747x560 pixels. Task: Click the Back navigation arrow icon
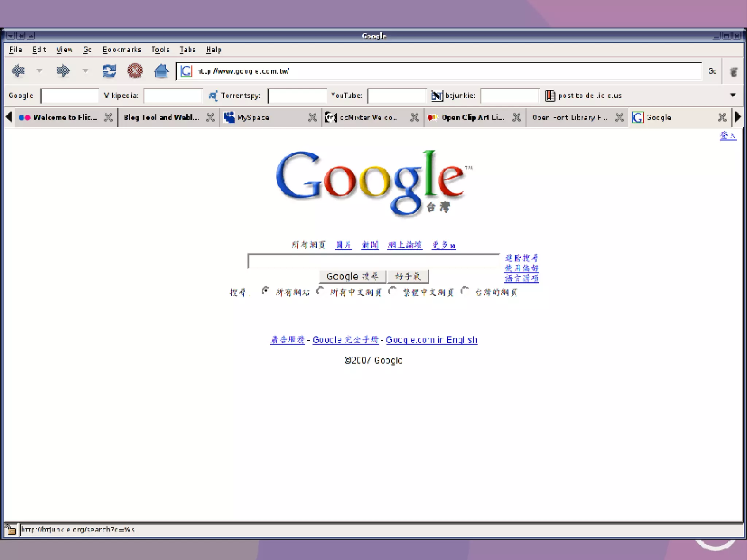(x=18, y=71)
